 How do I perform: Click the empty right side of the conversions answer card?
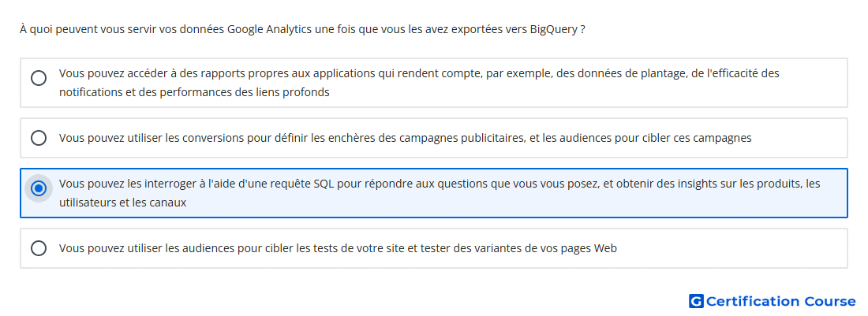pyautogui.click(x=800, y=138)
